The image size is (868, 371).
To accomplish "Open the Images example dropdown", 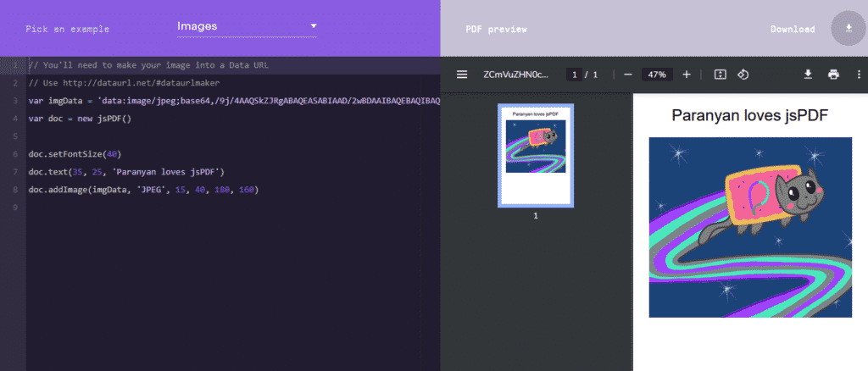I will [x=247, y=26].
